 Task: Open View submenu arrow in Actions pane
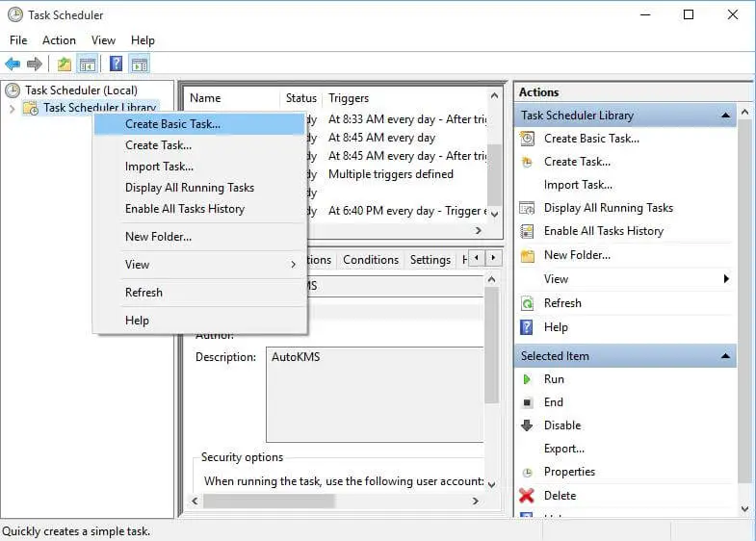(726, 279)
